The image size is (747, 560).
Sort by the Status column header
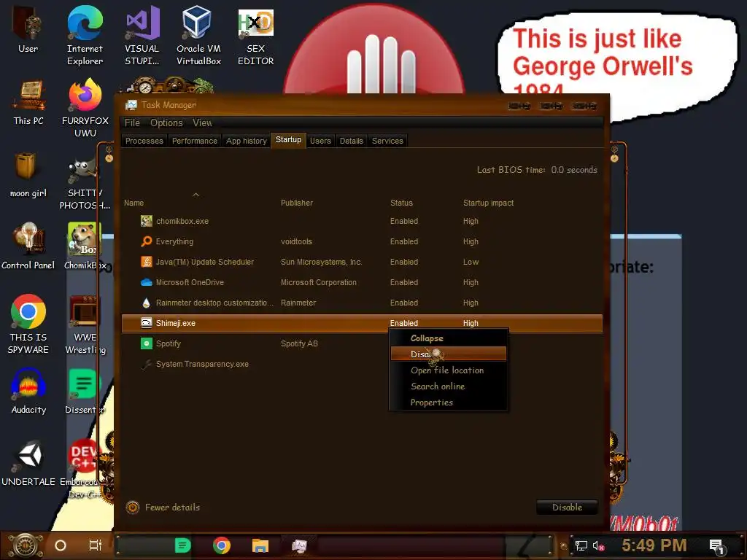[402, 203]
